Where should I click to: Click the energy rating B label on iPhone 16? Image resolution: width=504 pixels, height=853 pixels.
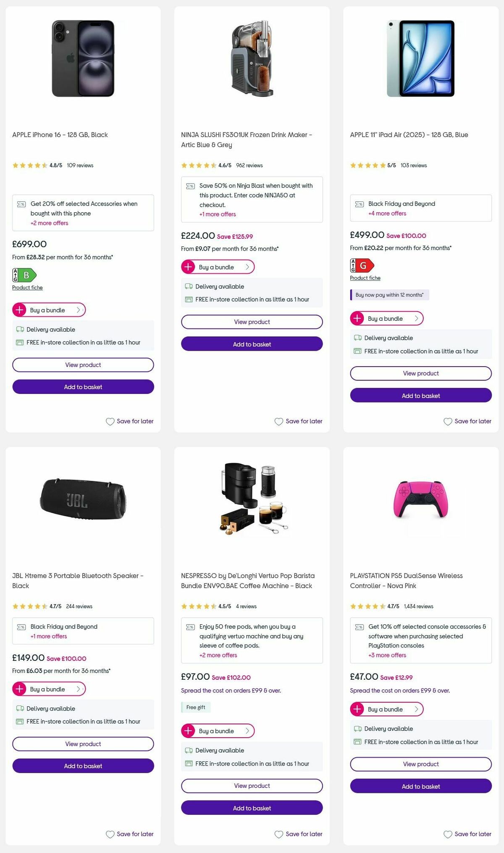coord(24,275)
